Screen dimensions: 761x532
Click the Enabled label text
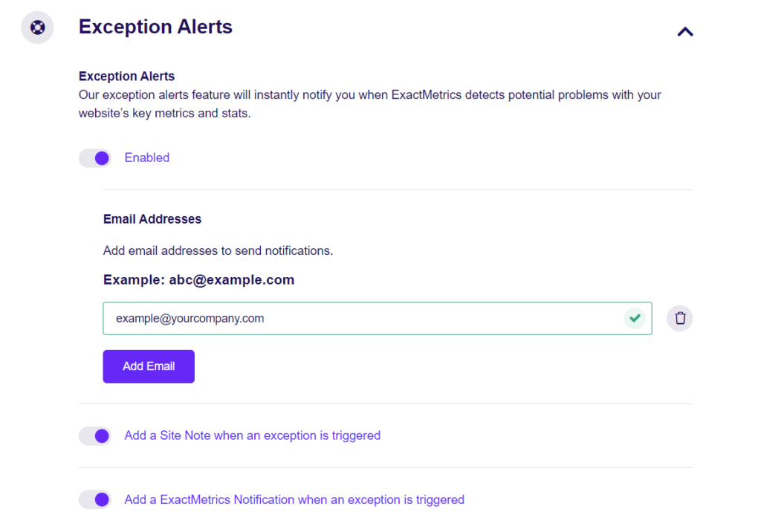(x=146, y=158)
